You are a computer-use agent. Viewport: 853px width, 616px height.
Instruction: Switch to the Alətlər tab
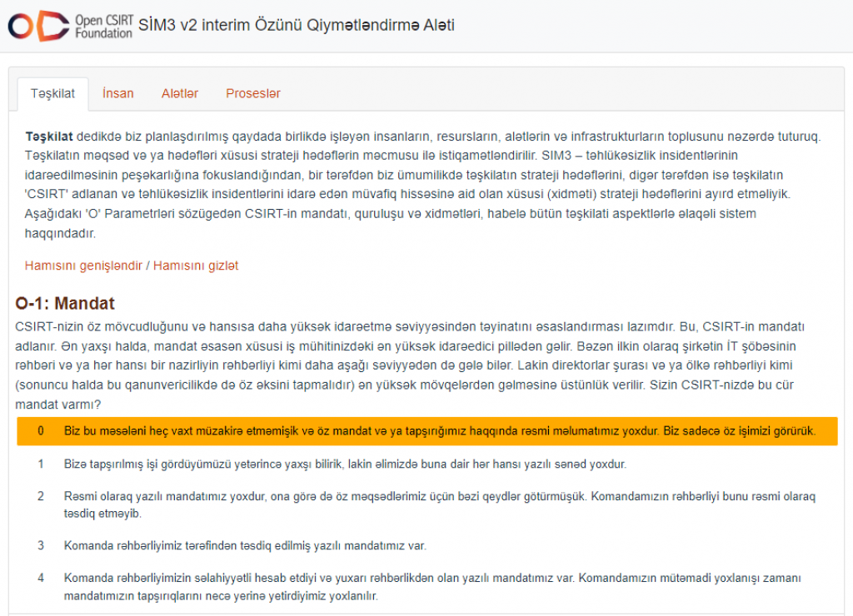tap(180, 93)
